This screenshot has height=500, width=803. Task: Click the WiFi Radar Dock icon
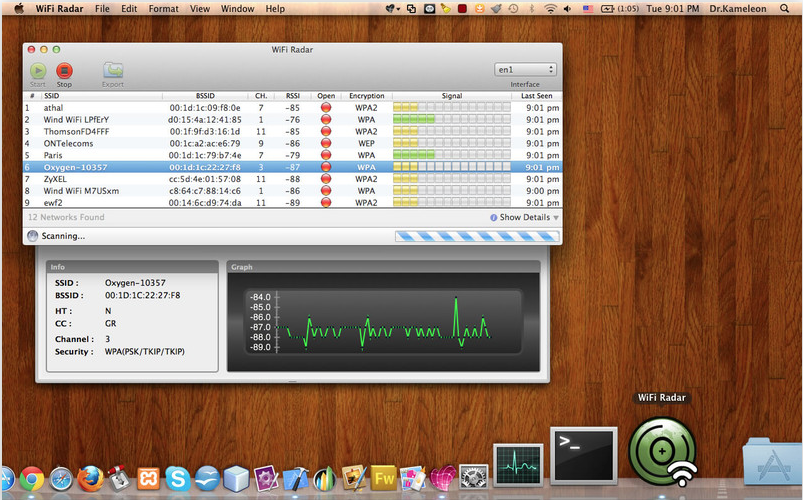(x=663, y=451)
